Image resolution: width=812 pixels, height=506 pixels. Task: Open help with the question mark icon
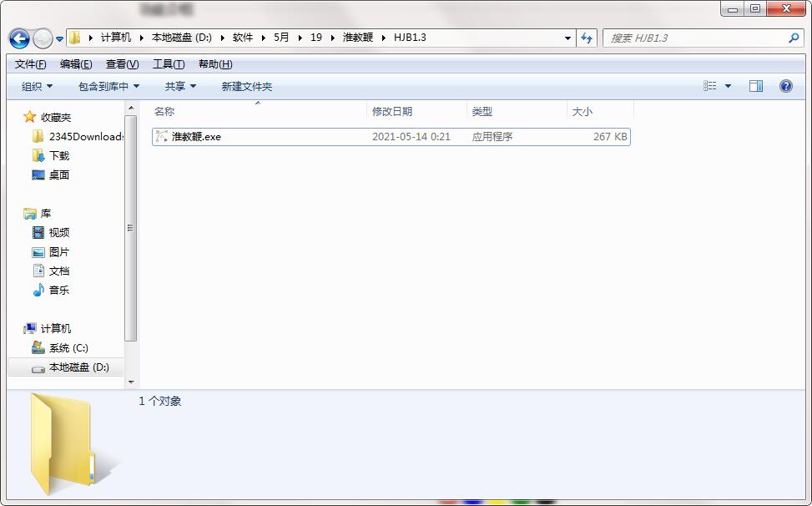[x=785, y=86]
